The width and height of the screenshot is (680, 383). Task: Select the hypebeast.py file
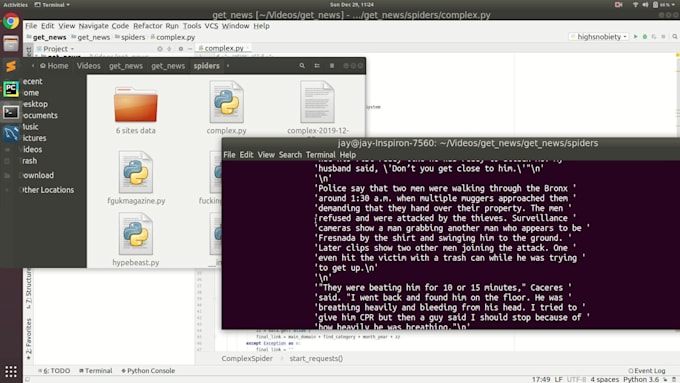(x=136, y=234)
